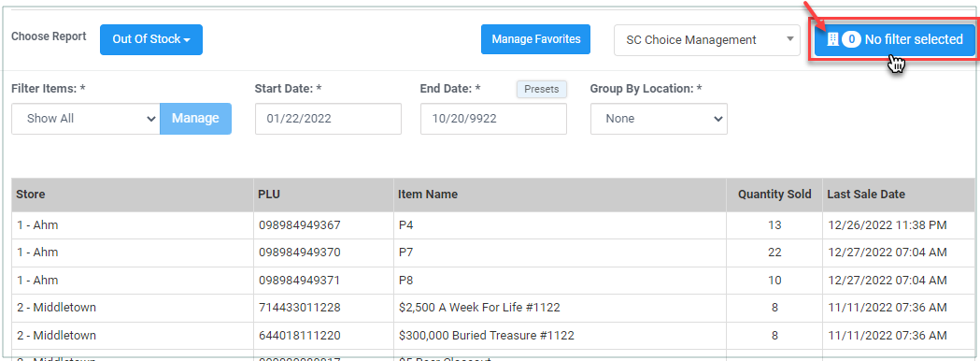Click the Start Date input field

(x=328, y=118)
